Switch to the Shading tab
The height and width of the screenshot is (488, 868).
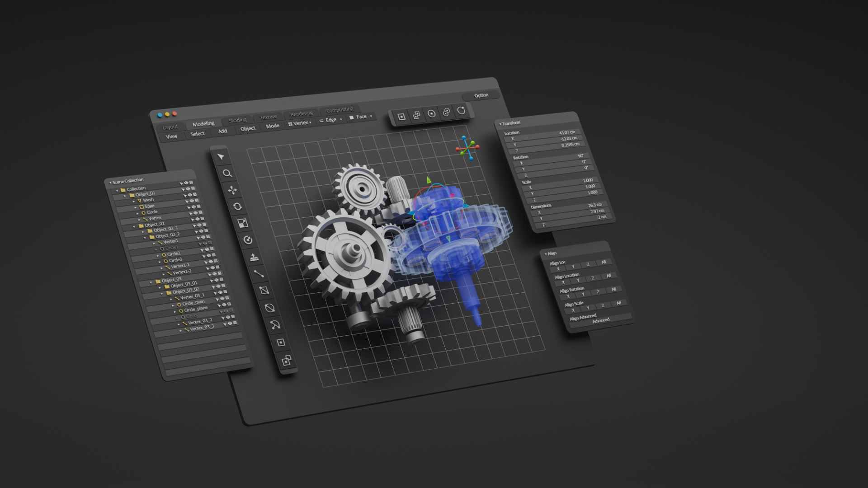point(237,120)
